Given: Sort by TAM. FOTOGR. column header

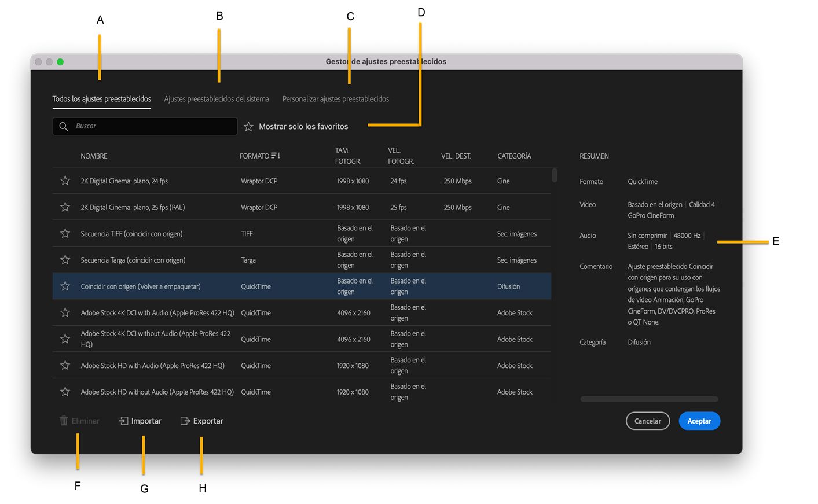Looking at the screenshot, I should coord(348,156).
